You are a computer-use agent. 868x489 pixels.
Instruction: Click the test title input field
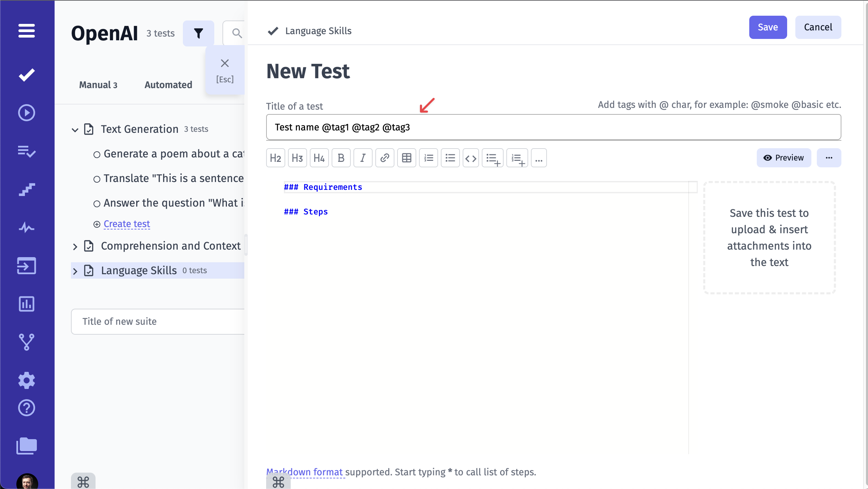(553, 127)
